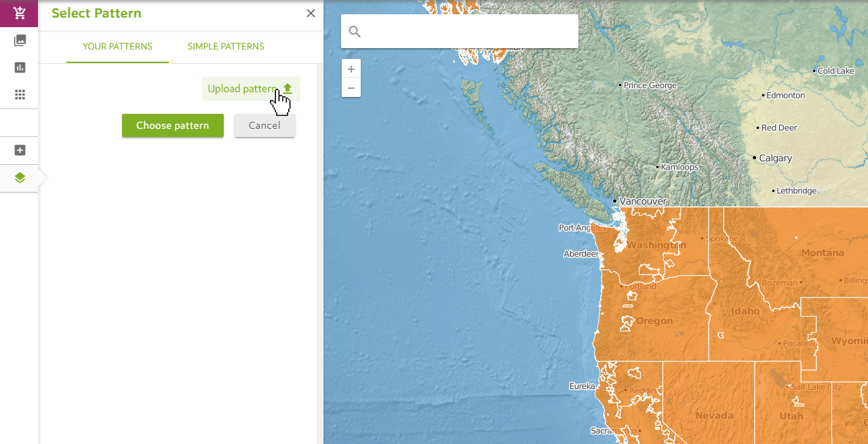
Task: Click the Washington state label
Action: point(656,245)
